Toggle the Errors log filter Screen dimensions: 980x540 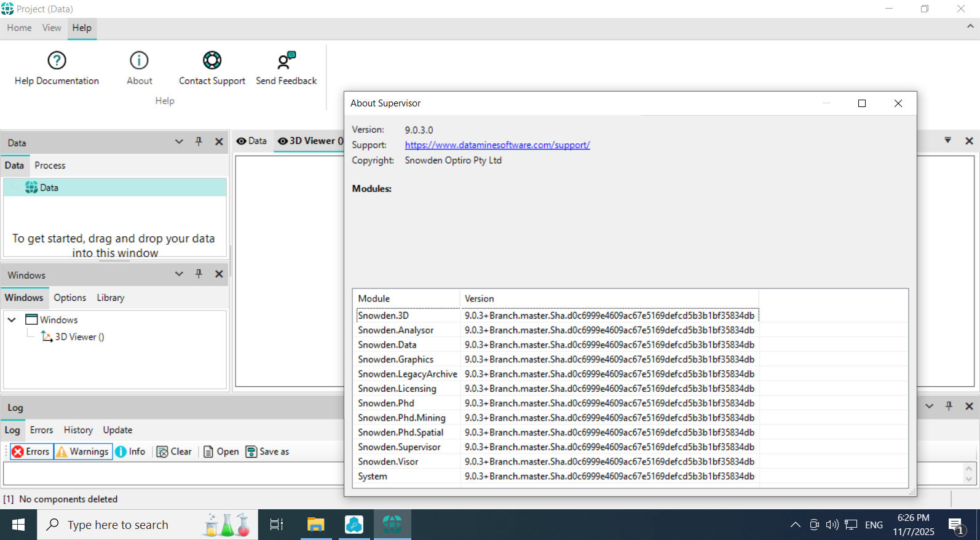click(x=31, y=451)
